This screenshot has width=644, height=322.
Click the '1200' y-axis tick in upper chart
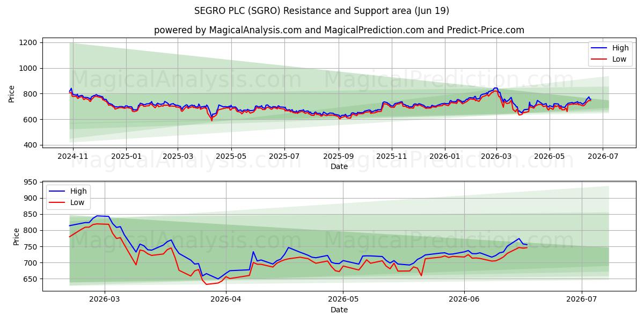pos(28,42)
